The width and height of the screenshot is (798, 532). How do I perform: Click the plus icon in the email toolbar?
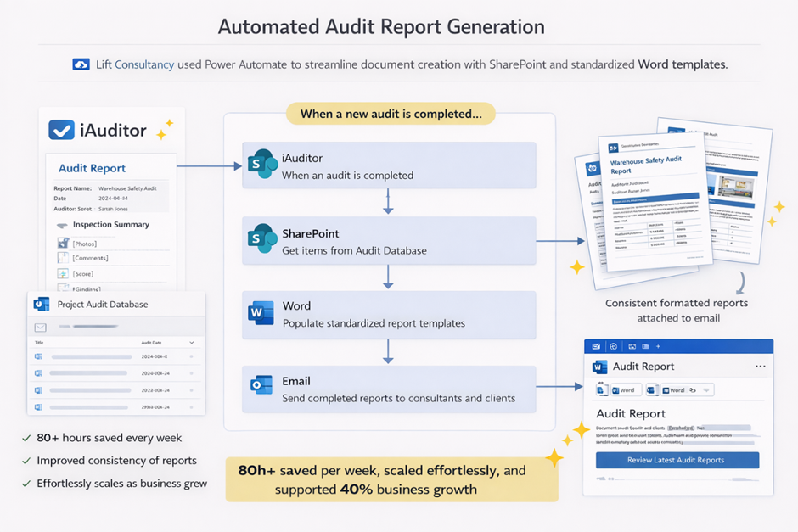coord(659,346)
